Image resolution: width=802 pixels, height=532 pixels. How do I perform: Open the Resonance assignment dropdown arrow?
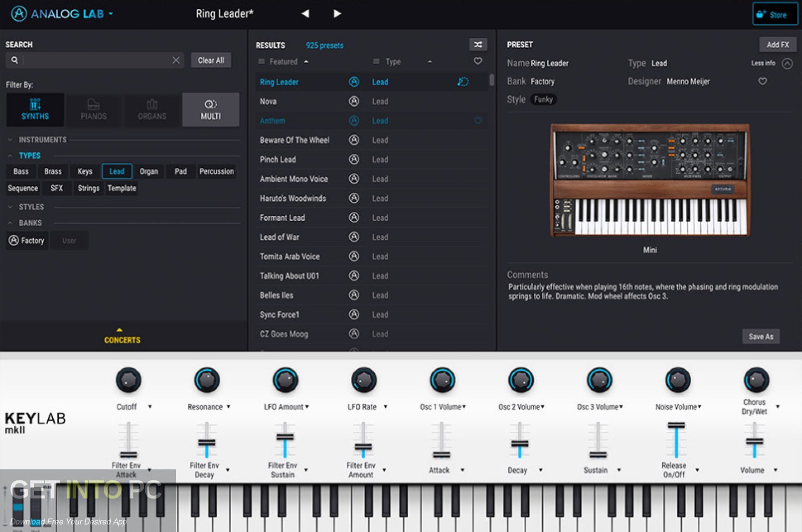coord(229,407)
